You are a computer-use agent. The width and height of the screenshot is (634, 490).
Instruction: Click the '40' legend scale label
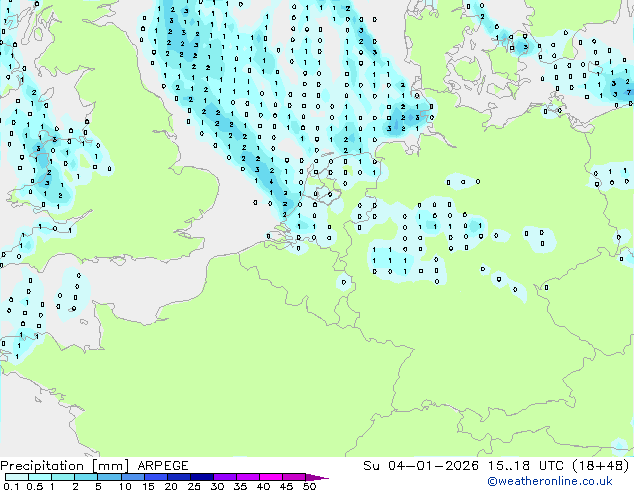coord(264,486)
